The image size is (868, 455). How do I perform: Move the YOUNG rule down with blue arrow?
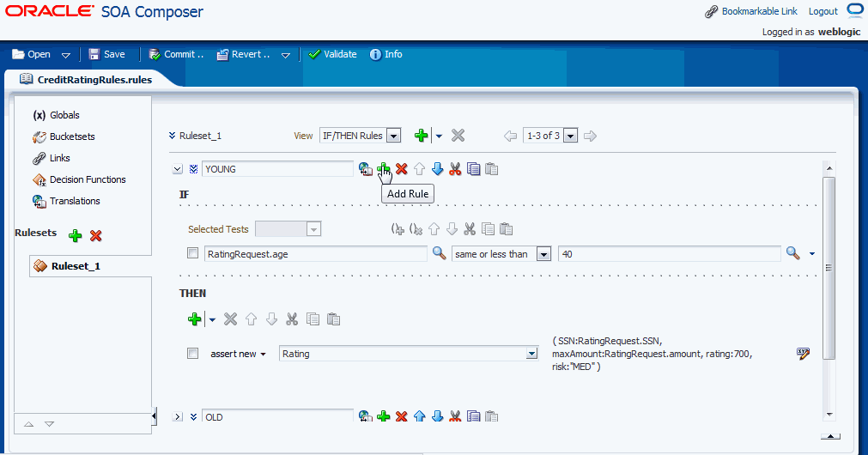437,169
